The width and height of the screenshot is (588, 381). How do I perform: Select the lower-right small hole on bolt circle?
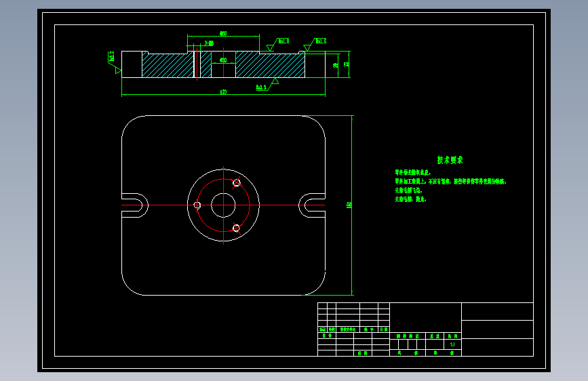coord(236,228)
